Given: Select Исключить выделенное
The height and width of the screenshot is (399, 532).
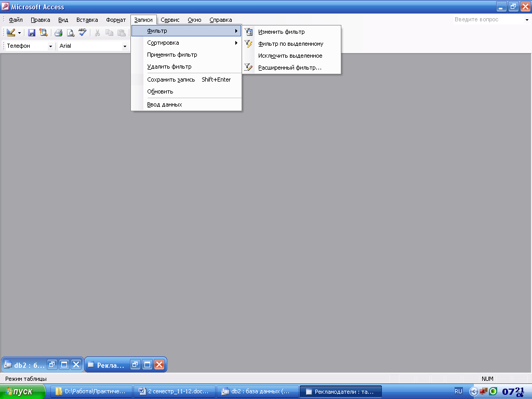Looking at the screenshot, I should click(x=291, y=56).
